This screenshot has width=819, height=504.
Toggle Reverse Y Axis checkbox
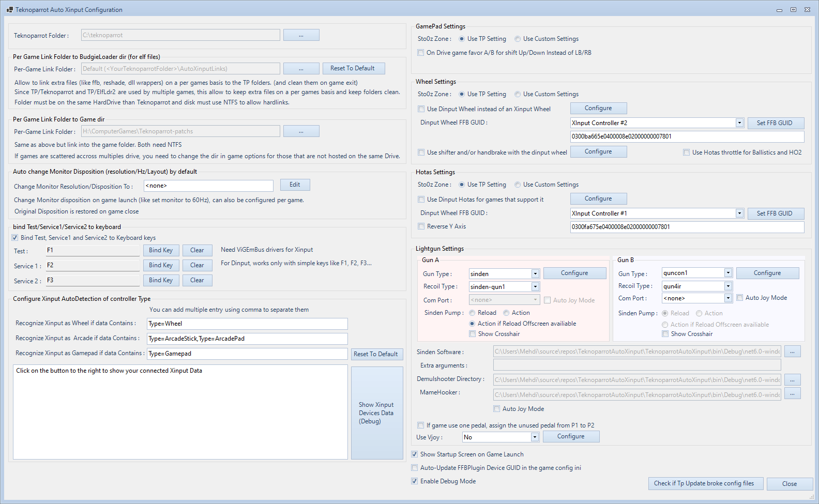421,226
